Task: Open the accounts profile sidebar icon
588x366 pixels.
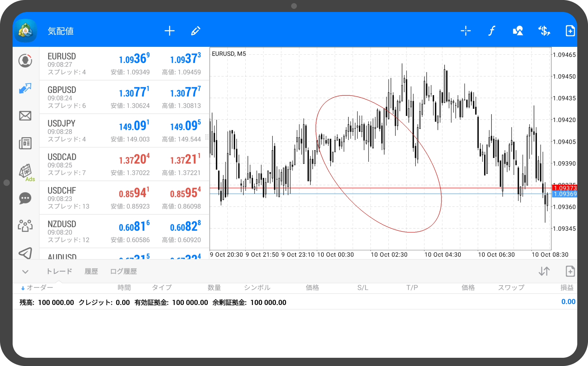Action: 25,61
